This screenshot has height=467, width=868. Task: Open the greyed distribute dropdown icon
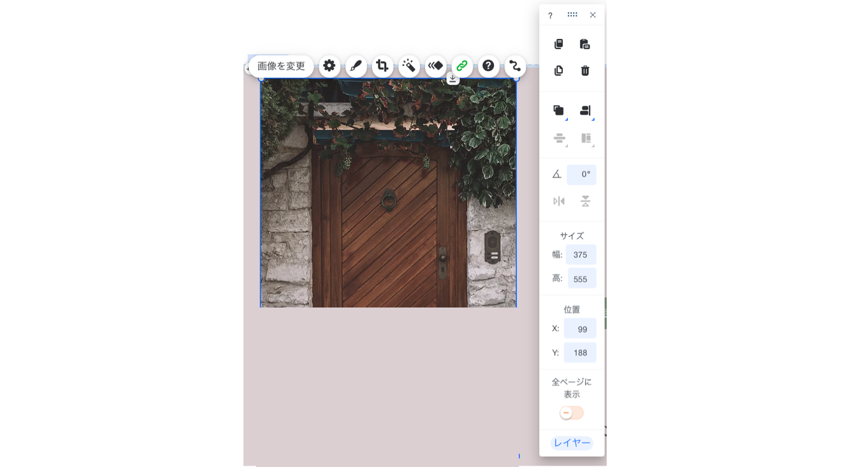559,138
